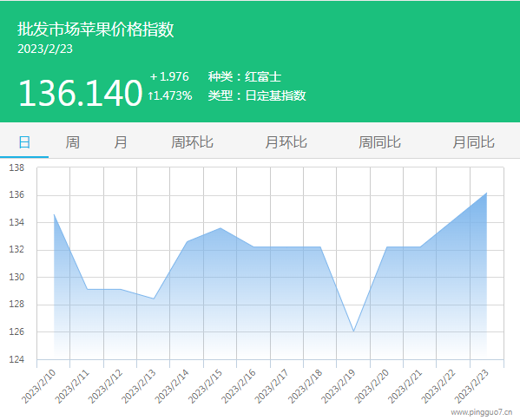Viewport: 520px width, 420px height.
Task: Click the 类型：日定基指数 label
Action: point(257,95)
